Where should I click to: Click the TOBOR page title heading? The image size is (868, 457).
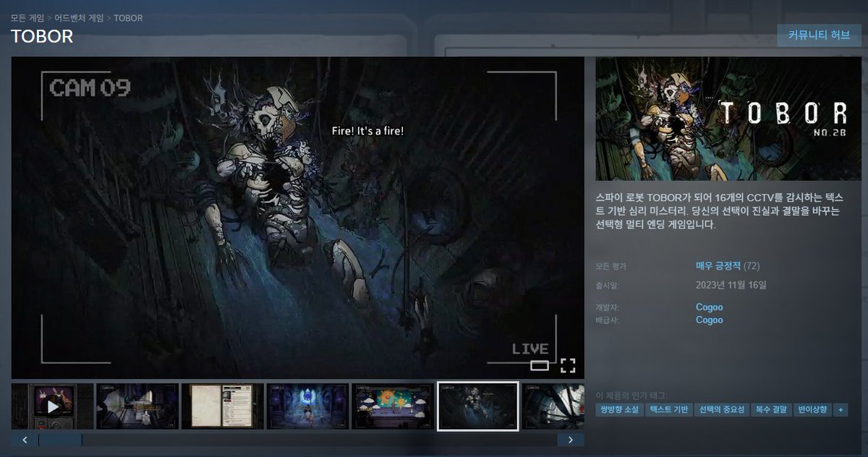(x=42, y=36)
